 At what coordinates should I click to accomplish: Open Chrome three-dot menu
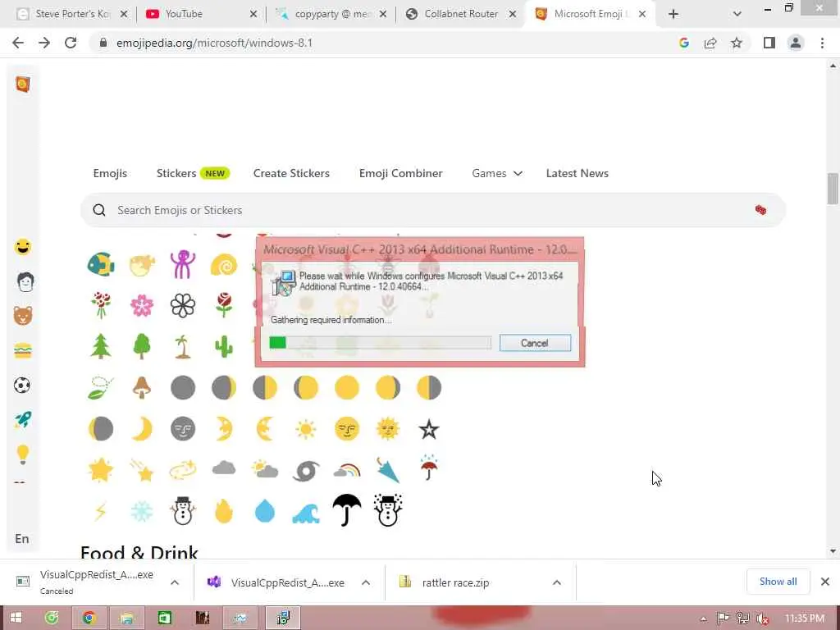coord(822,43)
